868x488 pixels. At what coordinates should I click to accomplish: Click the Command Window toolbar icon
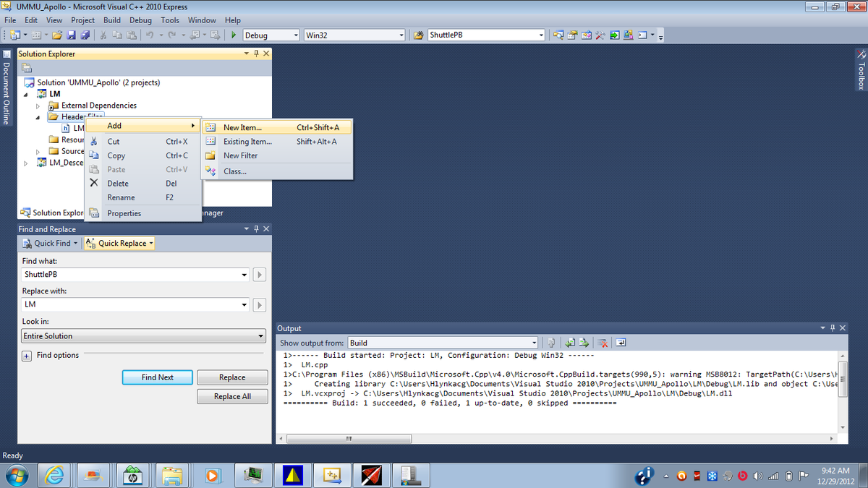(642, 35)
